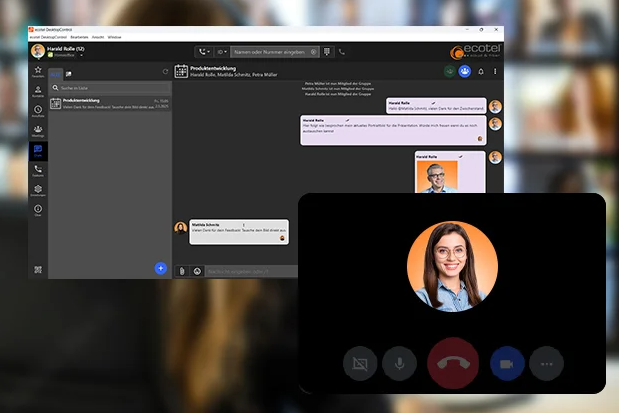Hang up with the red end call button
Image resolution: width=619 pixels, height=413 pixels.
(x=452, y=364)
